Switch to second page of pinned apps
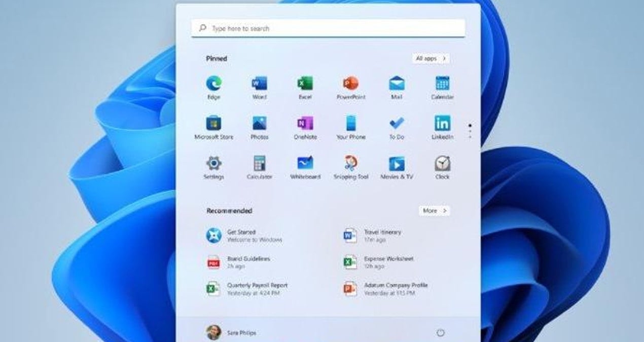 pyautogui.click(x=469, y=130)
